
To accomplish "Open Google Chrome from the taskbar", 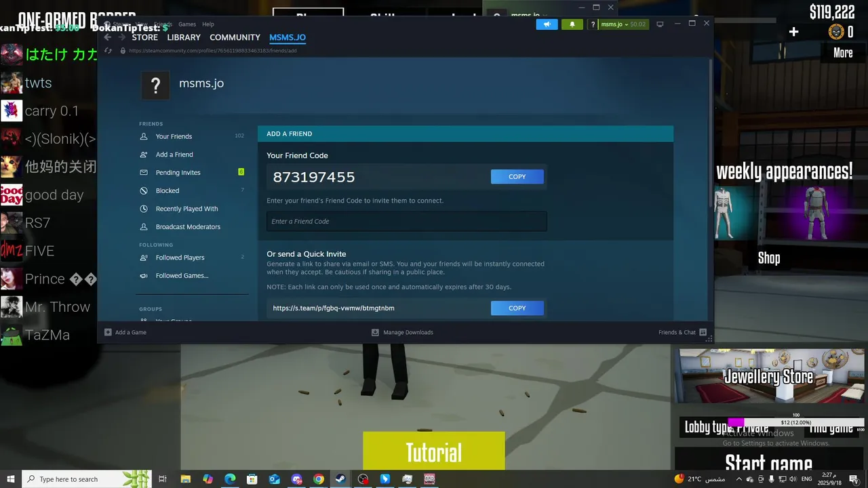I will point(319,479).
